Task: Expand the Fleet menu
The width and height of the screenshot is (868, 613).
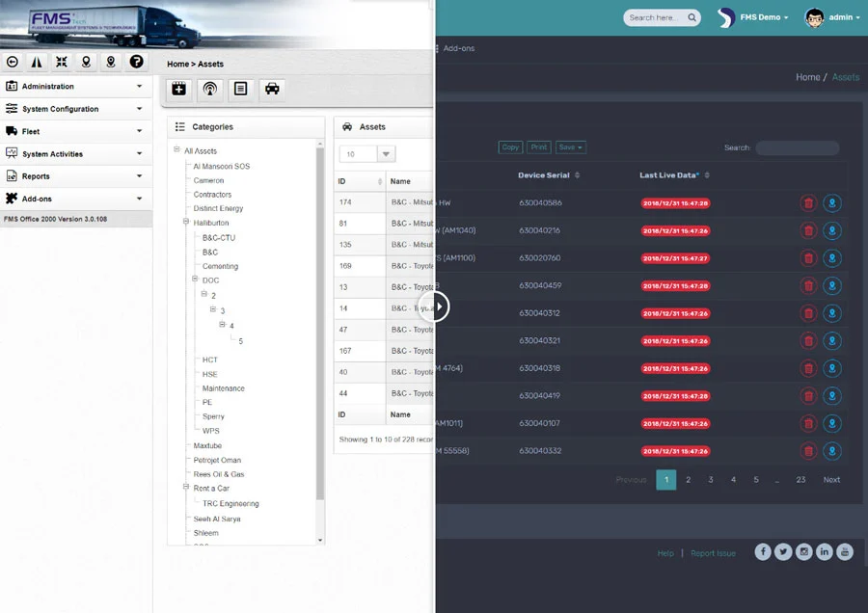Action: [x=75, y=131]
